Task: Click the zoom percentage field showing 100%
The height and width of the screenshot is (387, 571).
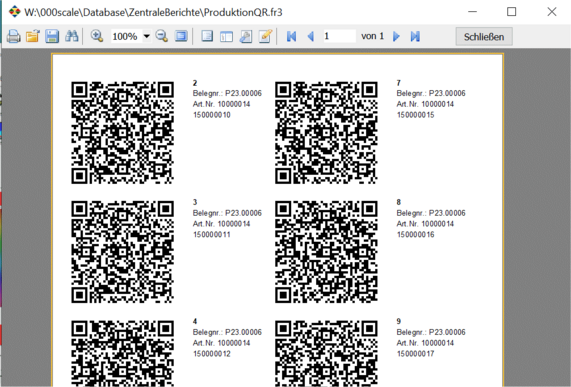Action: [x=126, y=36]
